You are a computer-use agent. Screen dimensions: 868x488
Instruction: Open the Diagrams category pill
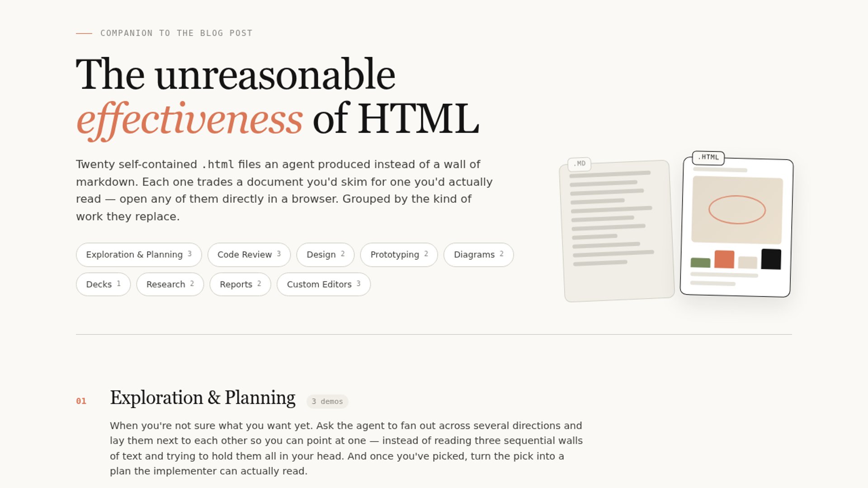click(479, 255)
